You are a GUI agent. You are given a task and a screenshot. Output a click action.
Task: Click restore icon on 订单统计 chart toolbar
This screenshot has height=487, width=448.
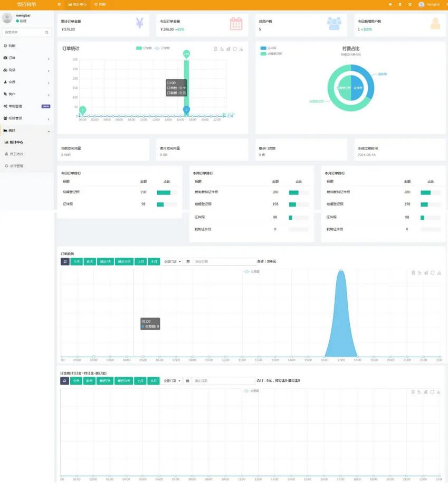point(235,49)
